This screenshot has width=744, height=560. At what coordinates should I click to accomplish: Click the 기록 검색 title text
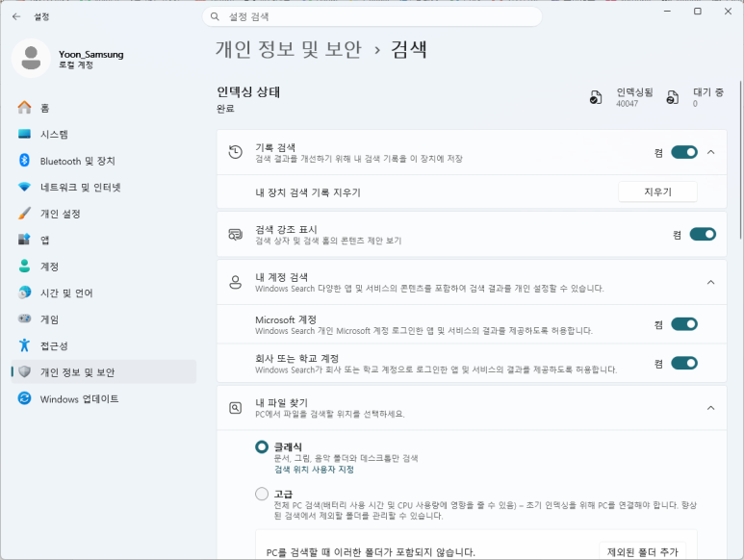point(275,147)
